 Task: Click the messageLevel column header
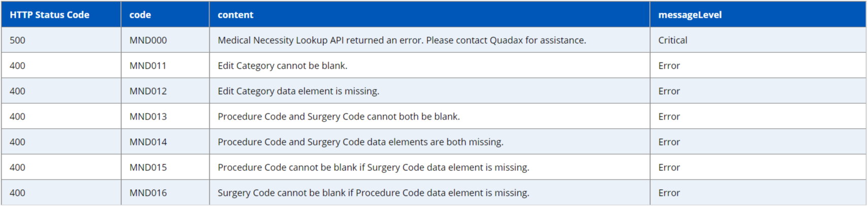click(x=690, y=15)
